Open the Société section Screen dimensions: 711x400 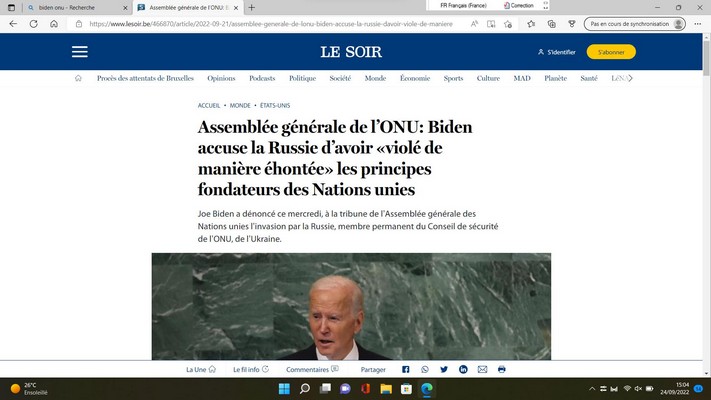340,78
